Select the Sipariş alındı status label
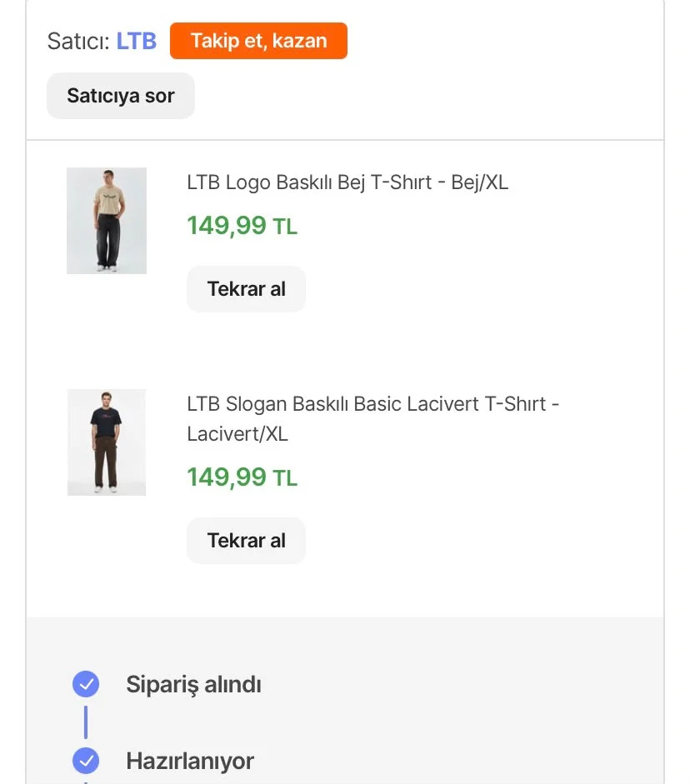The width and height of the screenshot is (690, 784). (x=193, y=684)
